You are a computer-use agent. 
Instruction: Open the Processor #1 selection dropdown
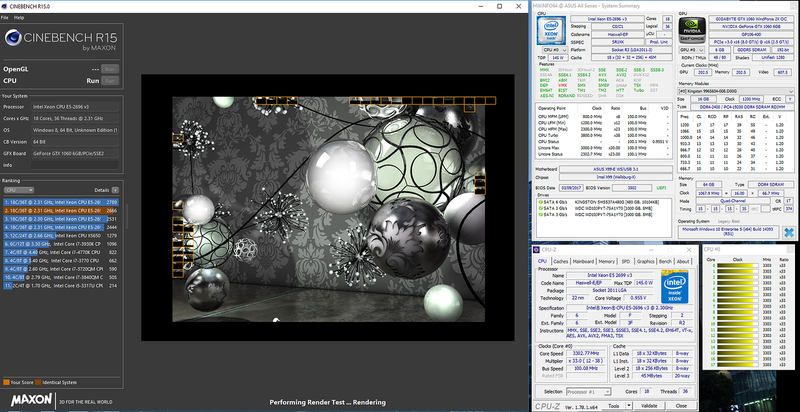588,392
